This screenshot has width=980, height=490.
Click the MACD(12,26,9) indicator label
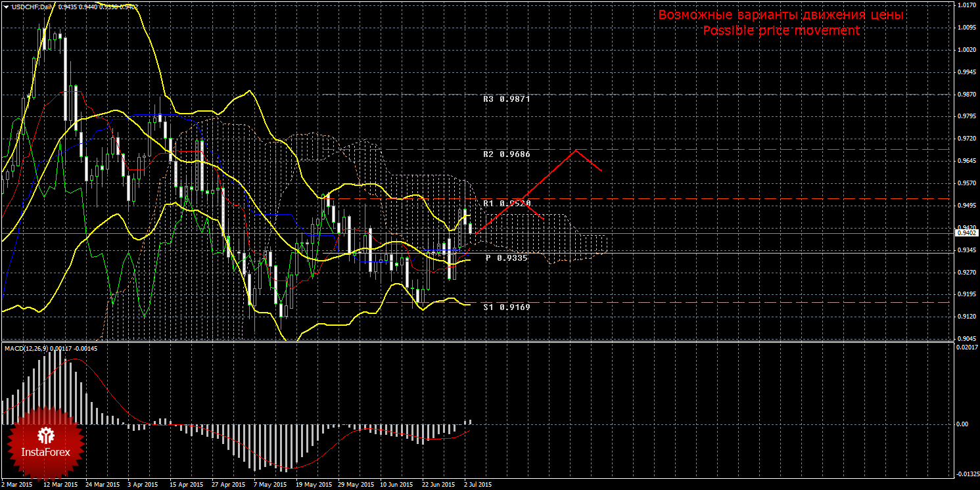[26, 348]
